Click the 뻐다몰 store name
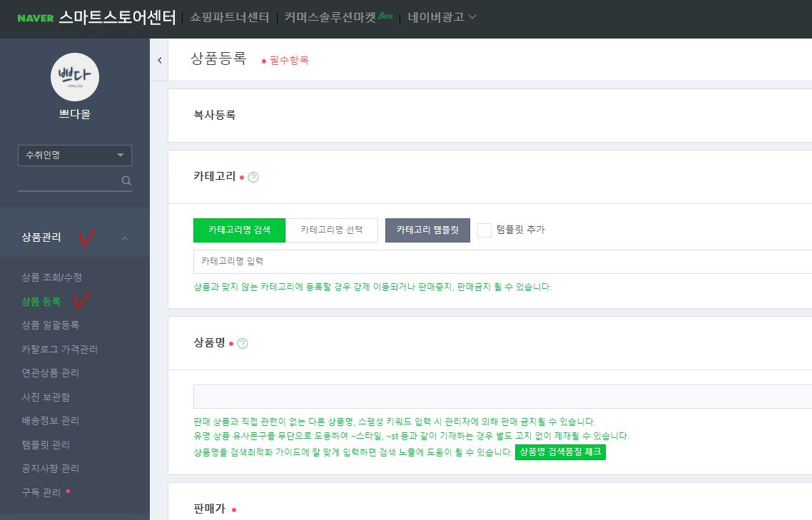Viewport: 812px width, 520px height. [x=75, y=114]
